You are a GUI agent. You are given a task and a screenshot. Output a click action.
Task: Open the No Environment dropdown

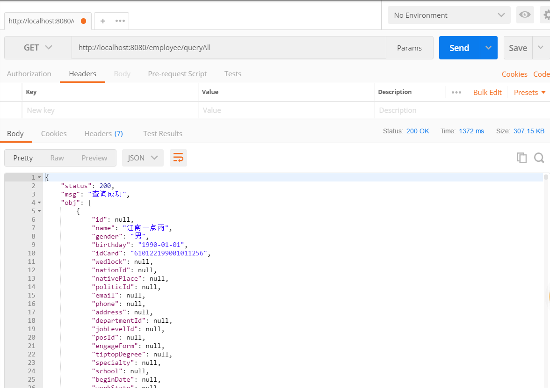coord(449,15)
